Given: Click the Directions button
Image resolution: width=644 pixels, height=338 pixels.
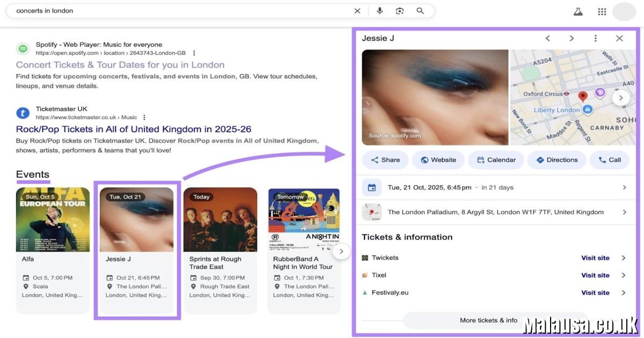Looking at the screenshot, I should coord(555,160).
